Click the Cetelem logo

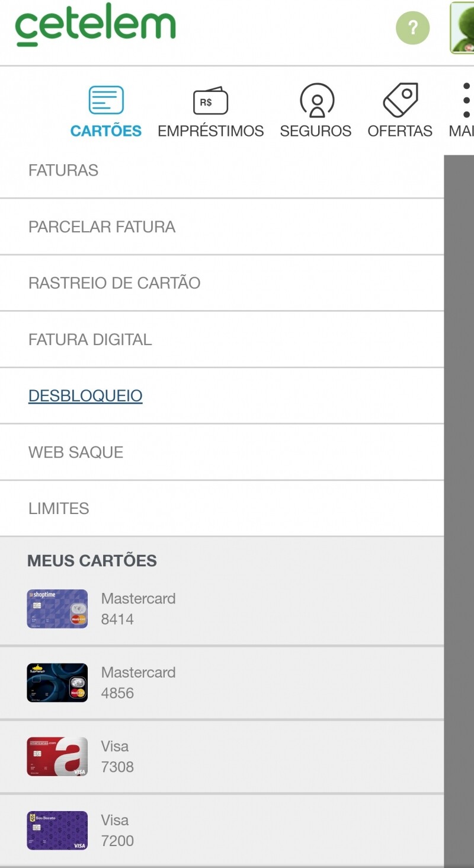tap(95, 25)
